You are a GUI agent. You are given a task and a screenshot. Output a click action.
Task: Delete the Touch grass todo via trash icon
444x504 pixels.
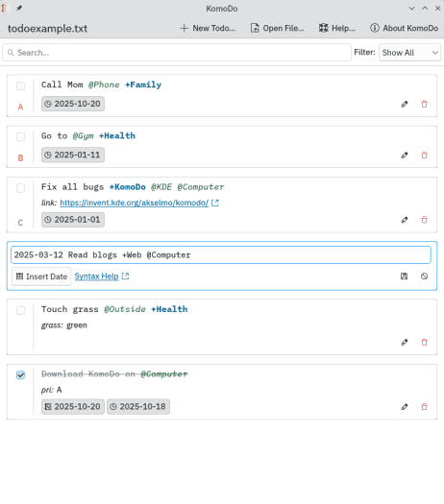pyautogui.click(x=425, y=343)
